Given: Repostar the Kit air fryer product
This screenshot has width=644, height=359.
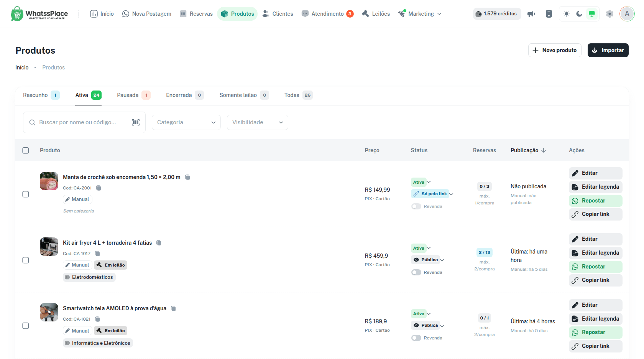Looking at the screenshot, I should (595, 267).
